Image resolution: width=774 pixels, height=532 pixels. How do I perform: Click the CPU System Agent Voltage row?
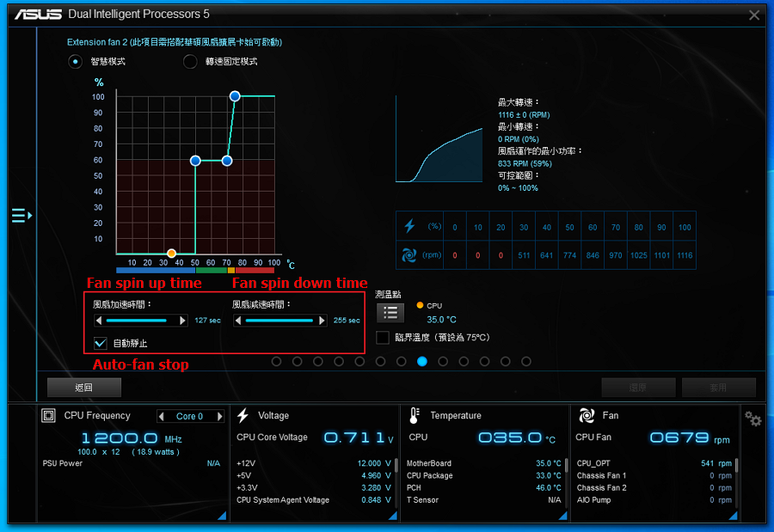(x=313, y=500)
